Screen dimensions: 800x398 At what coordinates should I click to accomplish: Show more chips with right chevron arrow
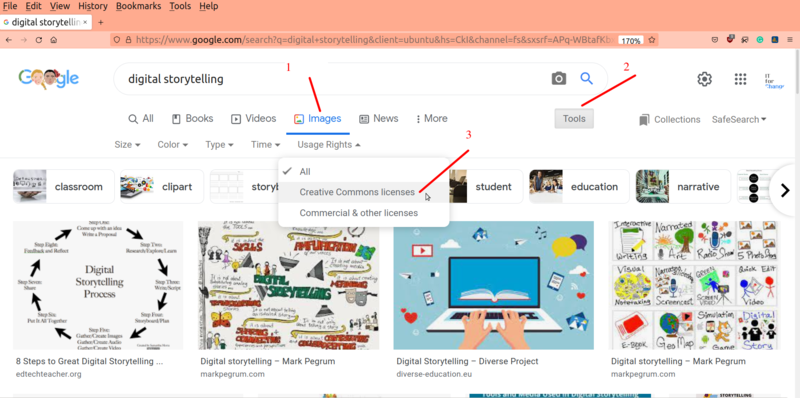(785, 191)
